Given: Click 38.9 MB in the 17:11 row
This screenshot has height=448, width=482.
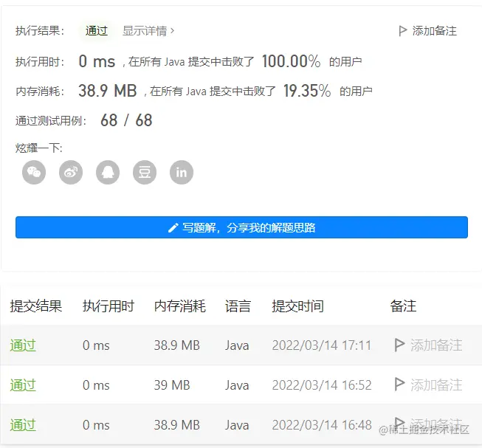Looking at the screenshot, I should click(177, 345).
